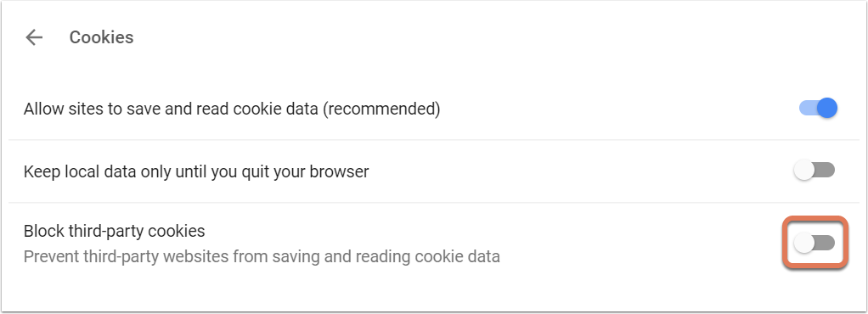The image size is (868, 314).
Task: Click the blue knob of the enabled toggle
Action: click(827, 109)
